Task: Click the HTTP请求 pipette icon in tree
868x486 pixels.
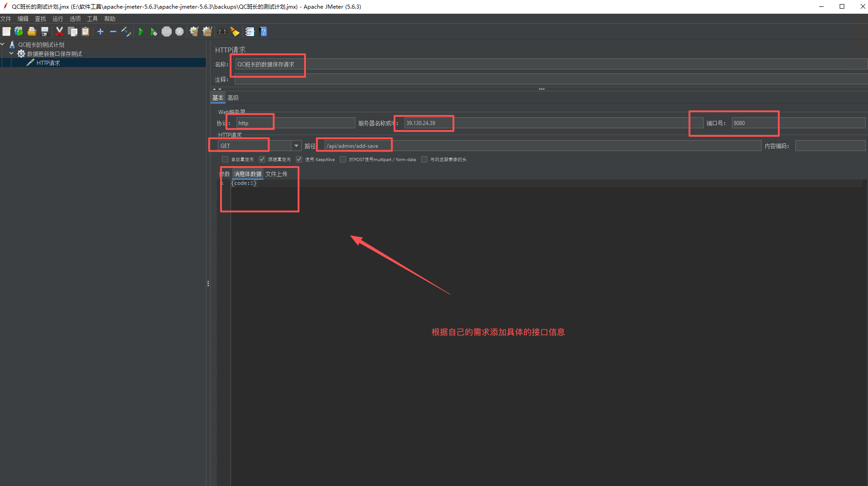Action: pyautogui.click(x=30, y=63)
